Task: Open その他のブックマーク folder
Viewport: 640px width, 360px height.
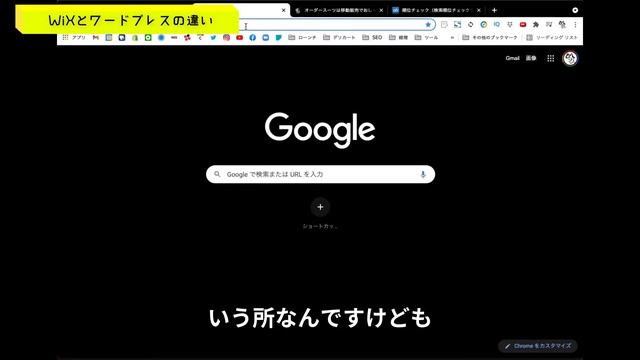Action: coord(490,38)
